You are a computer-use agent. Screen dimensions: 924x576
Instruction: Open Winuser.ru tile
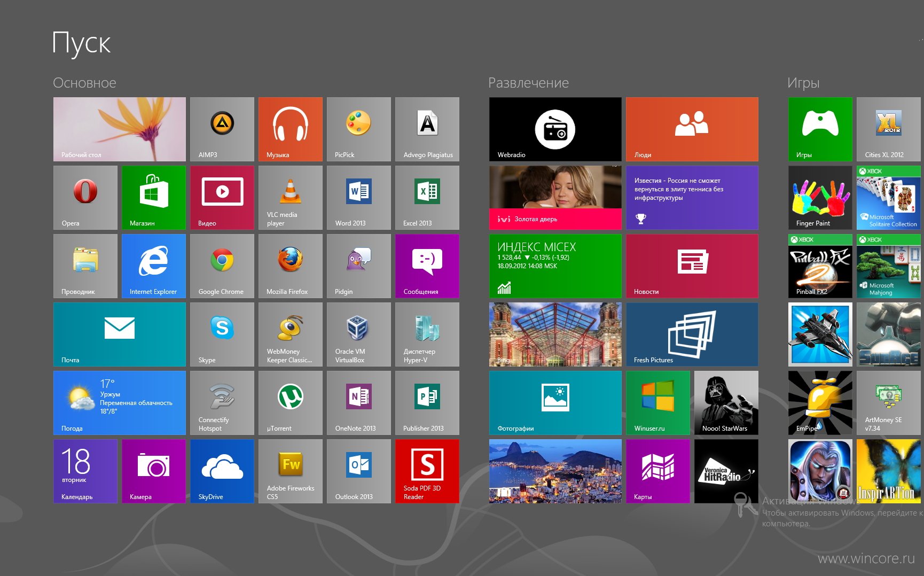pos(658,403)
